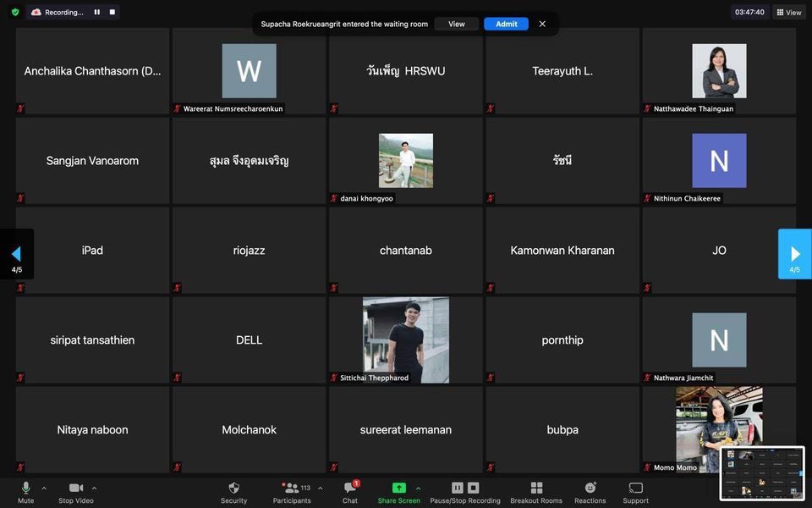Admit Supacha Roekrueangrit from waiting room

click(x=506, y=24)
